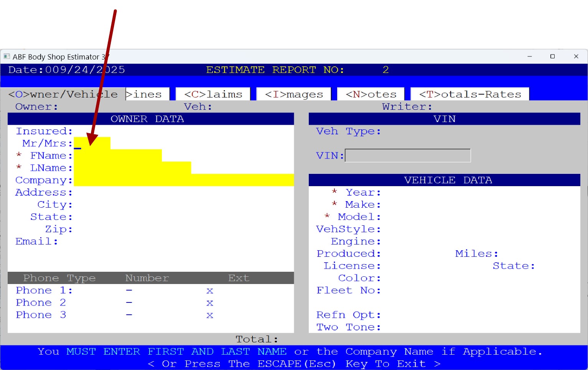Switch to the Owner/Vehicle tab
The width and height of the screenshot is (588, 370).
tap(63, 94)
